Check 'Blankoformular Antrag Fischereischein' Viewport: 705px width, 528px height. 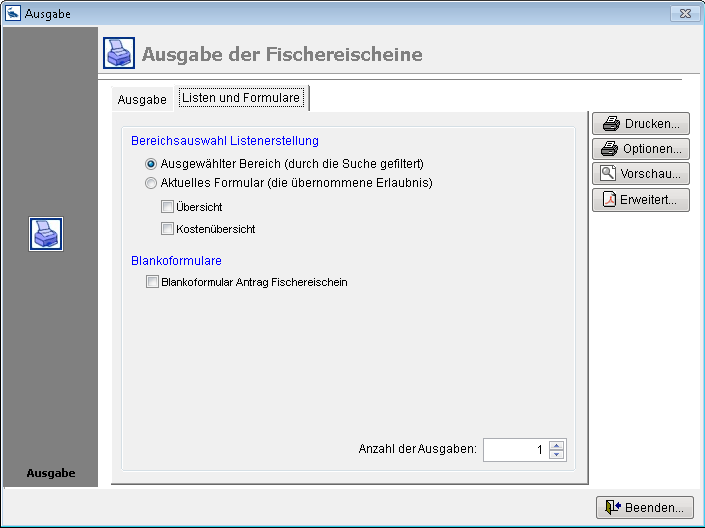152,282
